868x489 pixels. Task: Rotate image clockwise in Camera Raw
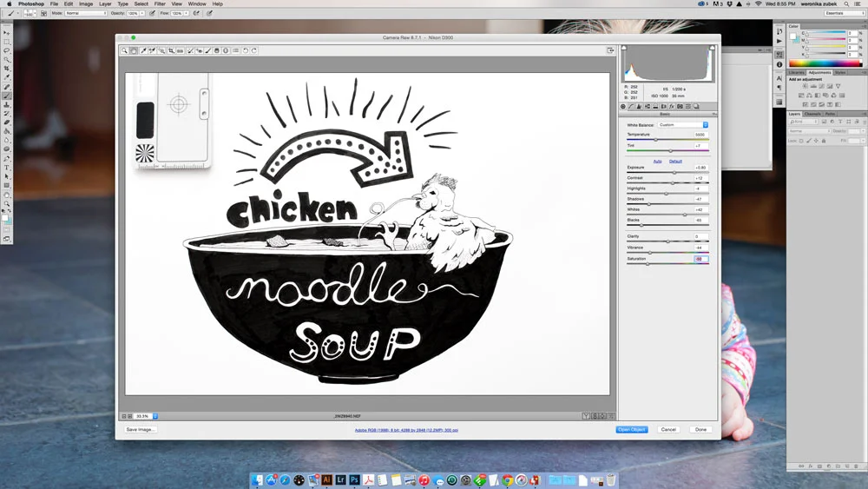tap(254, 50)
